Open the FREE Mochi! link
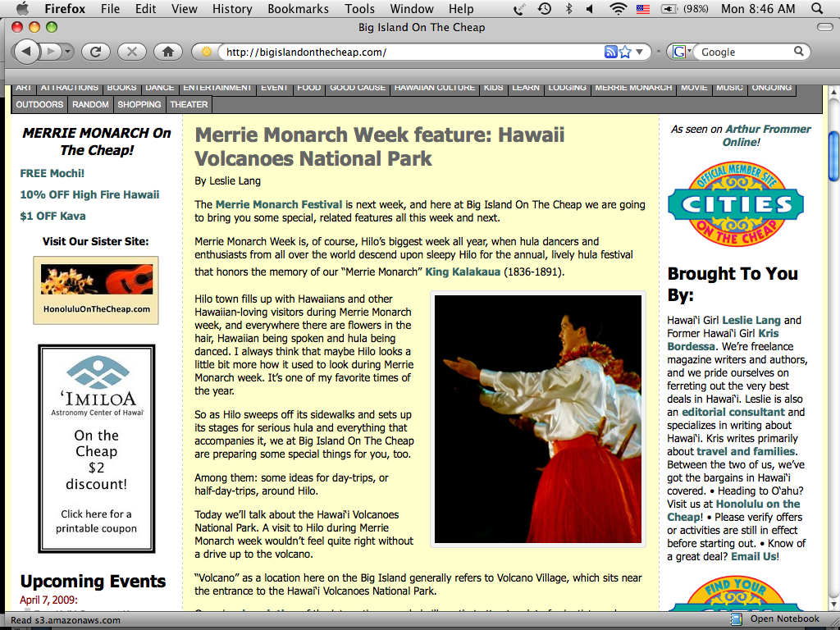 (x=52, y=173)
